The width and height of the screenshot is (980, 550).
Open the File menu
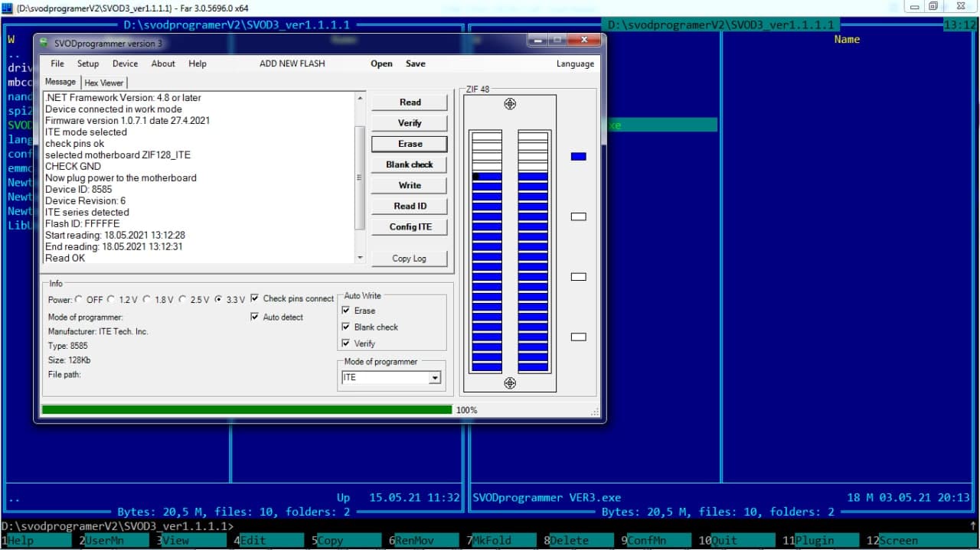pos(57,63)
